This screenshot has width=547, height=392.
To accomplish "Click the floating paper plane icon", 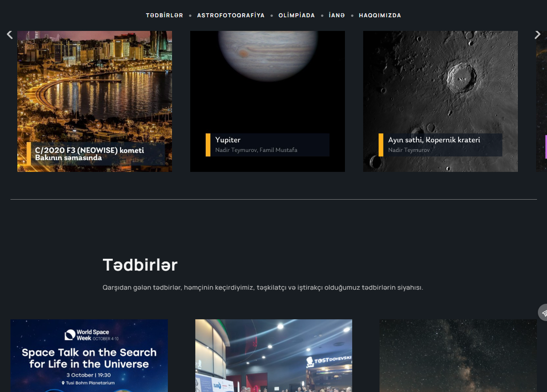I will (543, 312).
